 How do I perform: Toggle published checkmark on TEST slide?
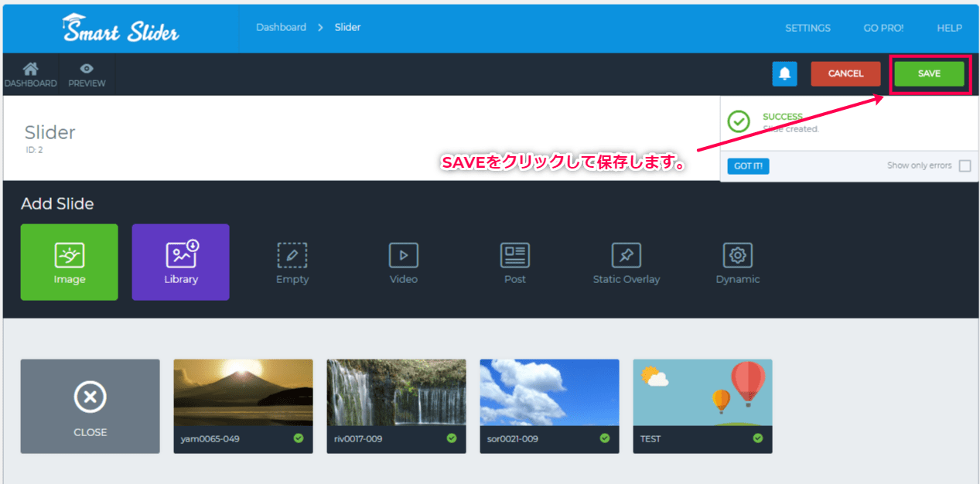[758, 438]
